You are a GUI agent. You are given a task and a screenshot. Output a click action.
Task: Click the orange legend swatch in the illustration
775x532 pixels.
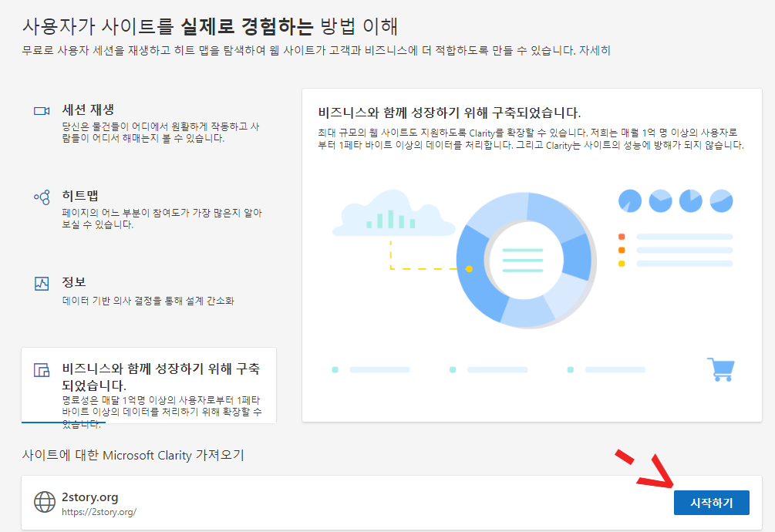point(622,249)
